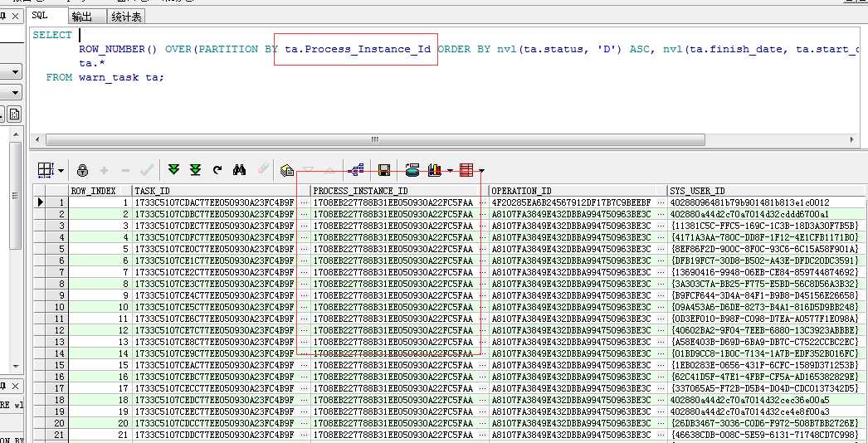The image size is (868, 443).
Task: Refresh the query results
Action: pyautogui.click(x=217, y=170)
